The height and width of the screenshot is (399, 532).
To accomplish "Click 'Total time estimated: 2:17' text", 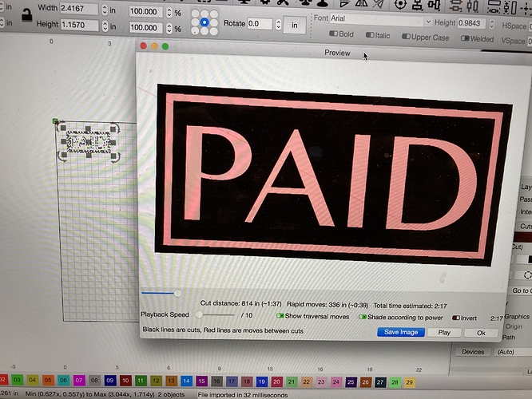I will coord(410,306).
